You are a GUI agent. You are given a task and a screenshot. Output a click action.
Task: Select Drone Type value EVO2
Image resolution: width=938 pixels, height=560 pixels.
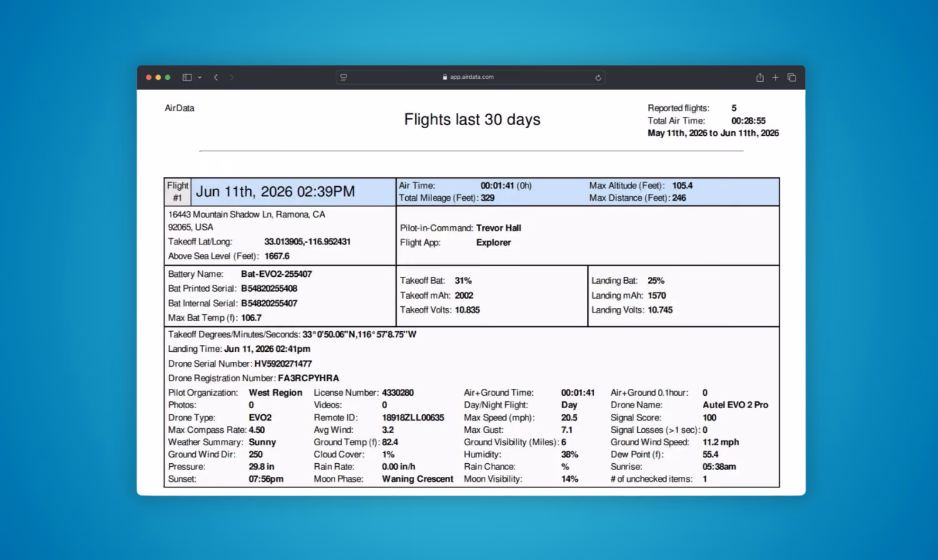[x=260, y=417]
